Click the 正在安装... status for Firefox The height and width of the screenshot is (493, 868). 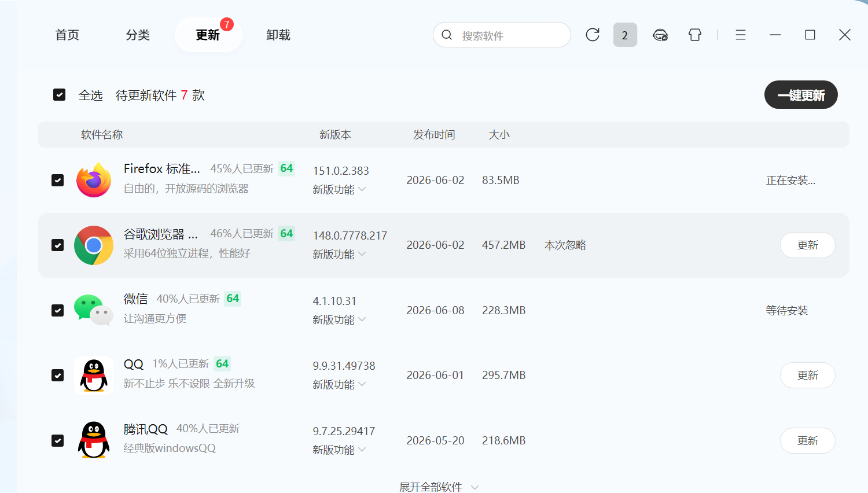coord(790,181)
